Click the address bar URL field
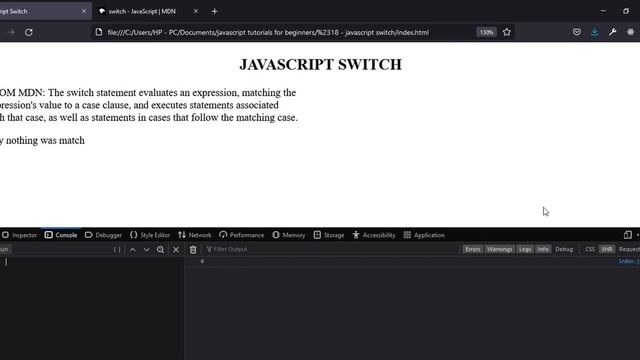Screen dimensions: 640x360 268,32
